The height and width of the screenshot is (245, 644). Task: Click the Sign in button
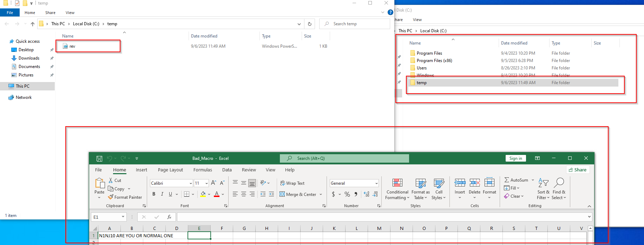pos(515,158)
